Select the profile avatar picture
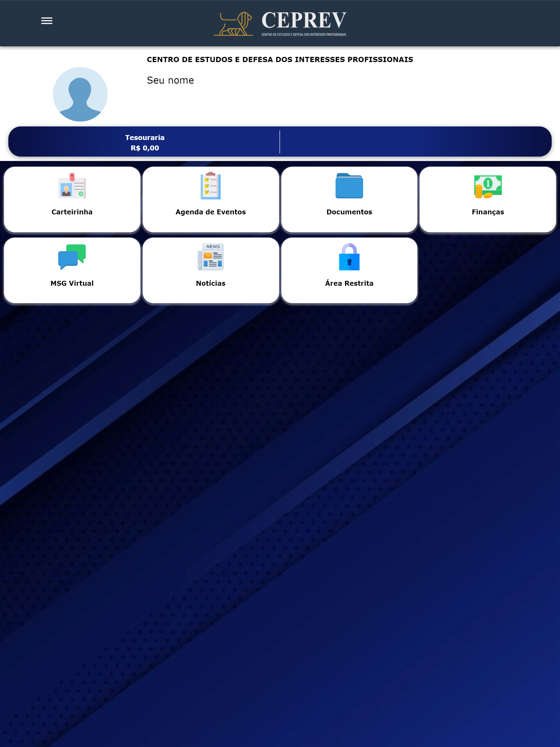The image size is (560, 747). pyautogui.click(x=80, y=94)
